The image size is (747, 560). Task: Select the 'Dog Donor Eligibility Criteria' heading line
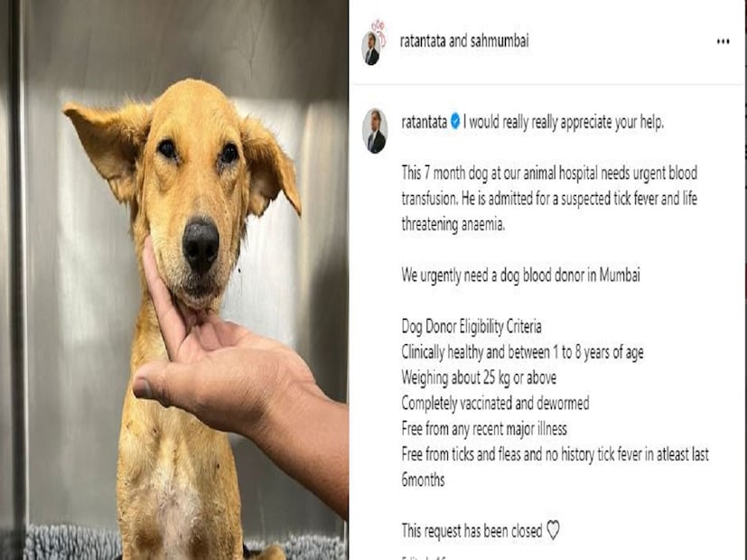[472, 326]
